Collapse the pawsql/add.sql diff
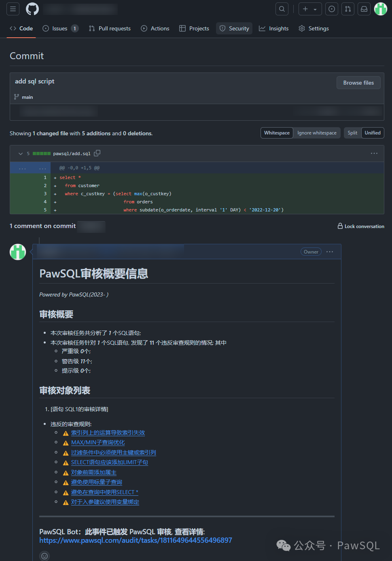The height and width of the screenshot is (561, 392). point(20,154)
